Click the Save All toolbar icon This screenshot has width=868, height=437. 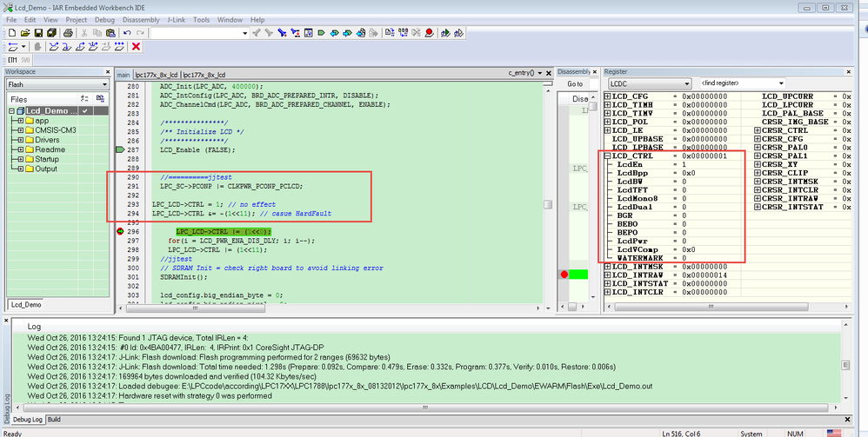click(51, 33)
